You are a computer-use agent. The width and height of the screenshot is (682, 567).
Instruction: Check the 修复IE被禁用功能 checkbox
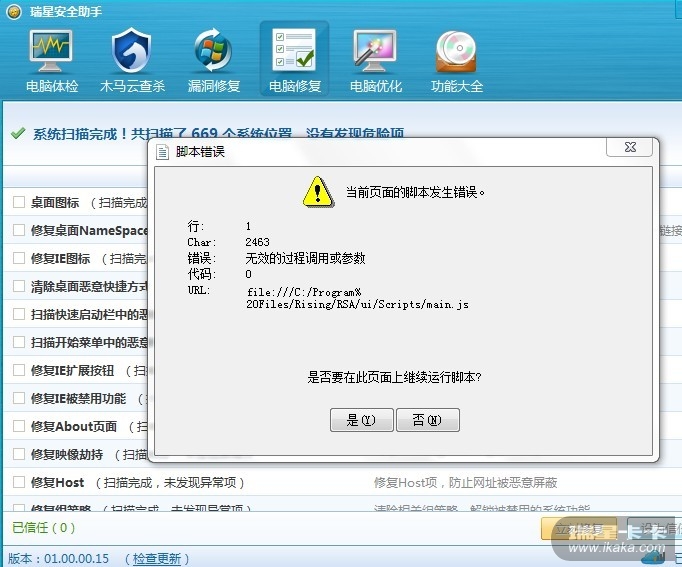19,398
